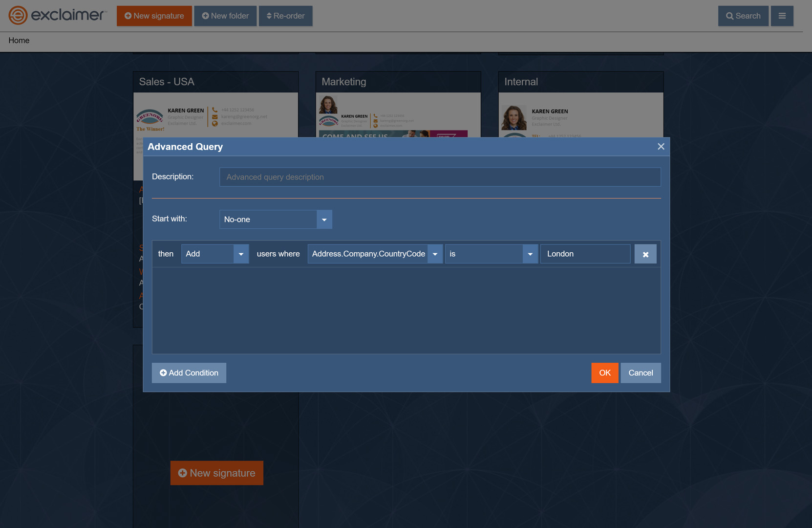Expand the Add action dropdown
Screen dimensions: 812x528
click(215, 254)
